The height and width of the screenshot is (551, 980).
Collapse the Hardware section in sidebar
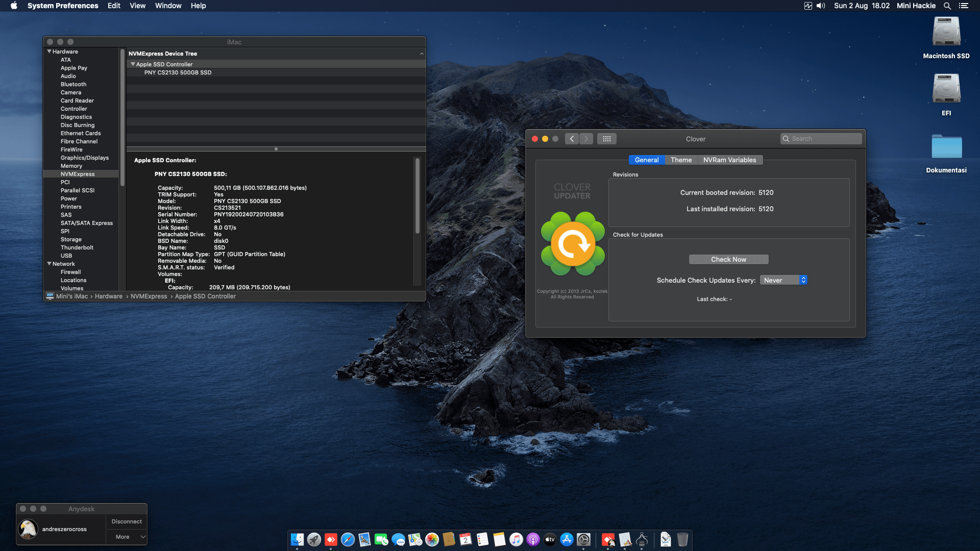pos(50,52)
